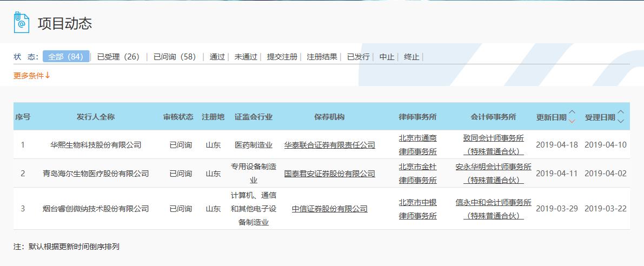
Task: Filter by 注册结果 status
Action: (322, 57)
